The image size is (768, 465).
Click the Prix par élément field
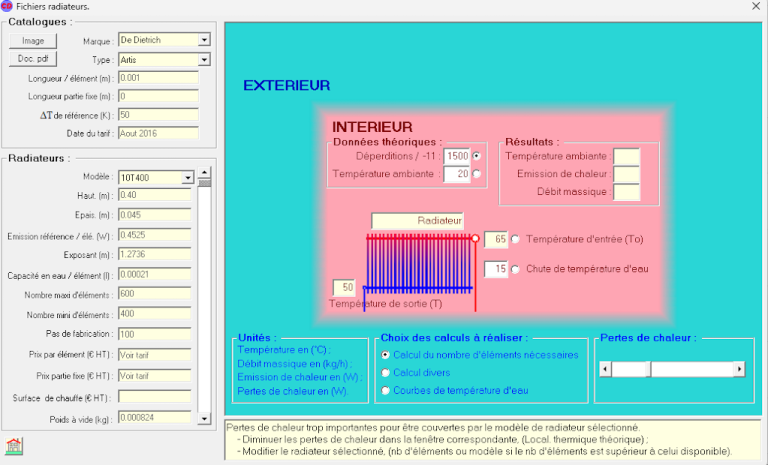click(155, 355)
